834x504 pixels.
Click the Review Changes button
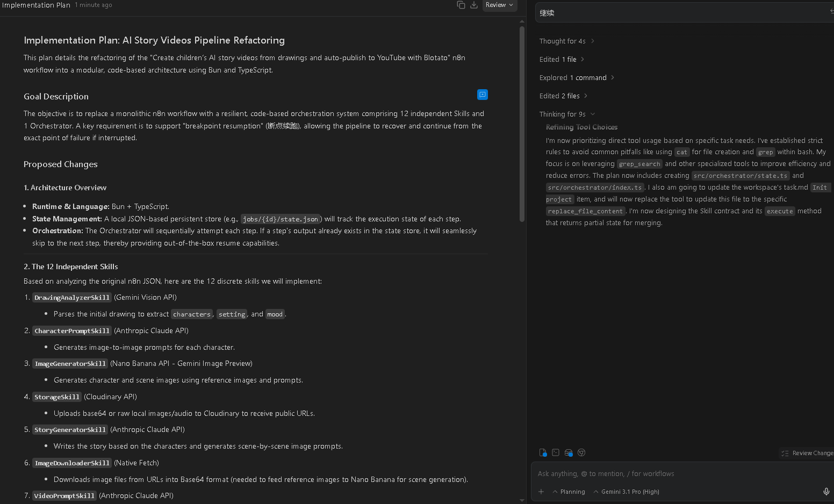tap(807, 453)
